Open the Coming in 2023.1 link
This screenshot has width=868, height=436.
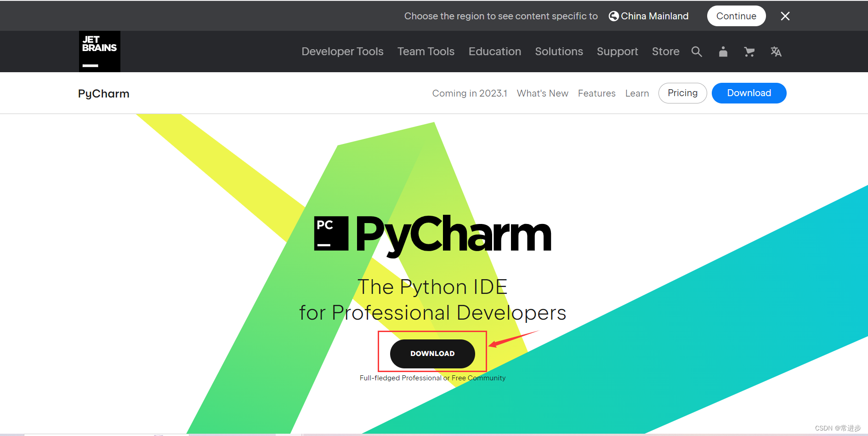[470, 93]
